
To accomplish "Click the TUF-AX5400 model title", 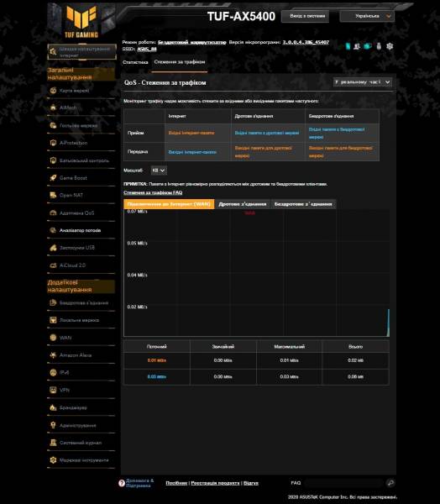I will pyautogui.click(x=241, y=17).
